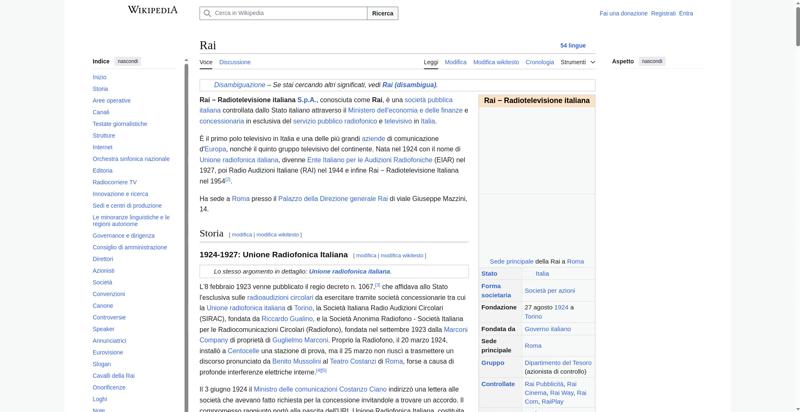Screen dimensions: 800x412
Task: Switch to the Voce tab
Action: point(206,62)
